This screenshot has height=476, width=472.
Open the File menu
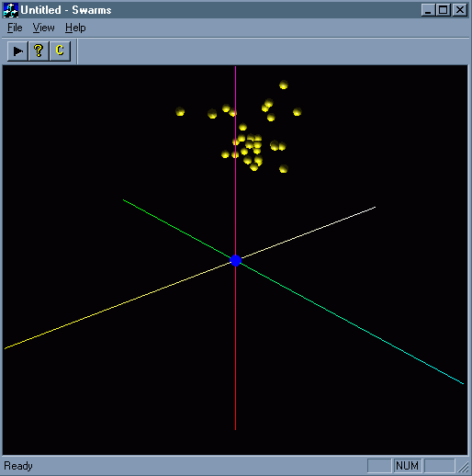(15, 28)
